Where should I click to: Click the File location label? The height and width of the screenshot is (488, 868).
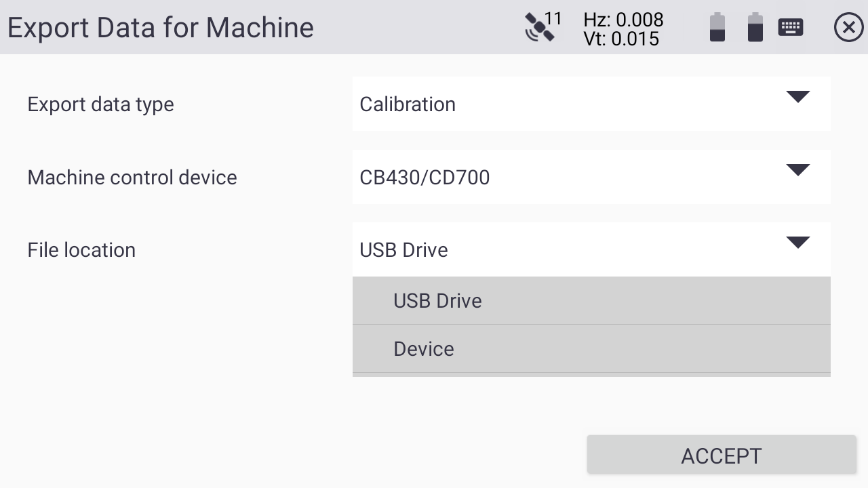pos(81,250)
